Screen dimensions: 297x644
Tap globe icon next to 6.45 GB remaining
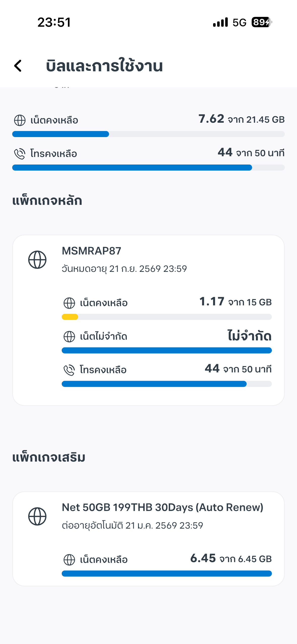pos(69,560)
